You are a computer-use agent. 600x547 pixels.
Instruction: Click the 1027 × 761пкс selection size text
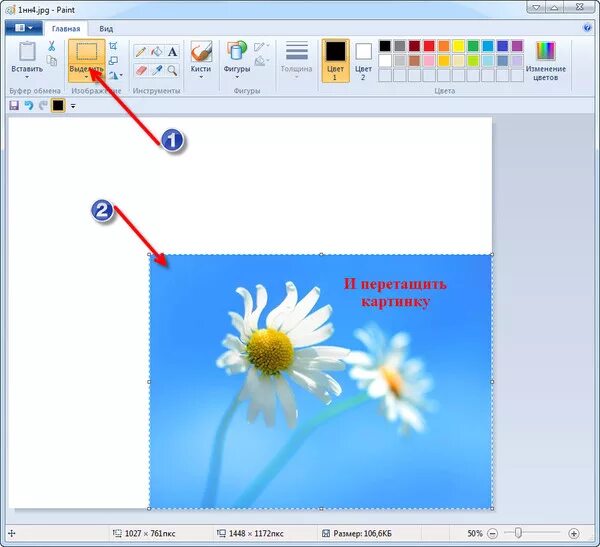click(x=150, y=533)
